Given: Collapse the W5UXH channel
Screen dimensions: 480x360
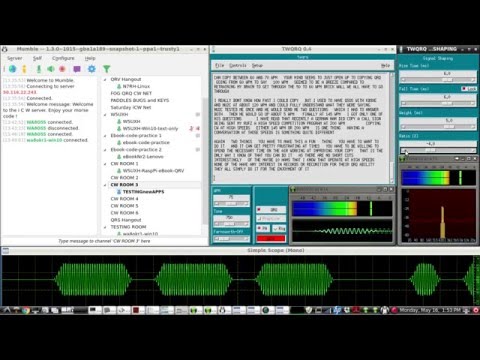Looking at the screenshot, I should click(105, 115).
